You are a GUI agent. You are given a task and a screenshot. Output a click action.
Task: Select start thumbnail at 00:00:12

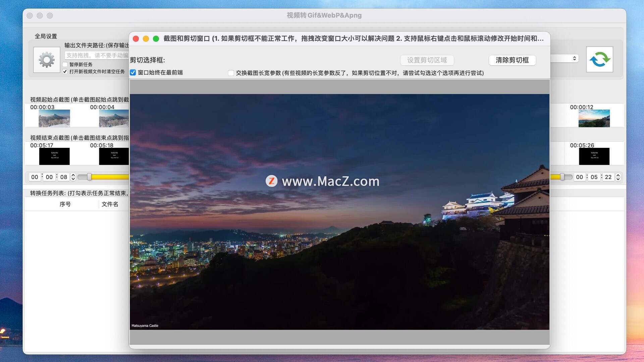click(x=594, y=118)
